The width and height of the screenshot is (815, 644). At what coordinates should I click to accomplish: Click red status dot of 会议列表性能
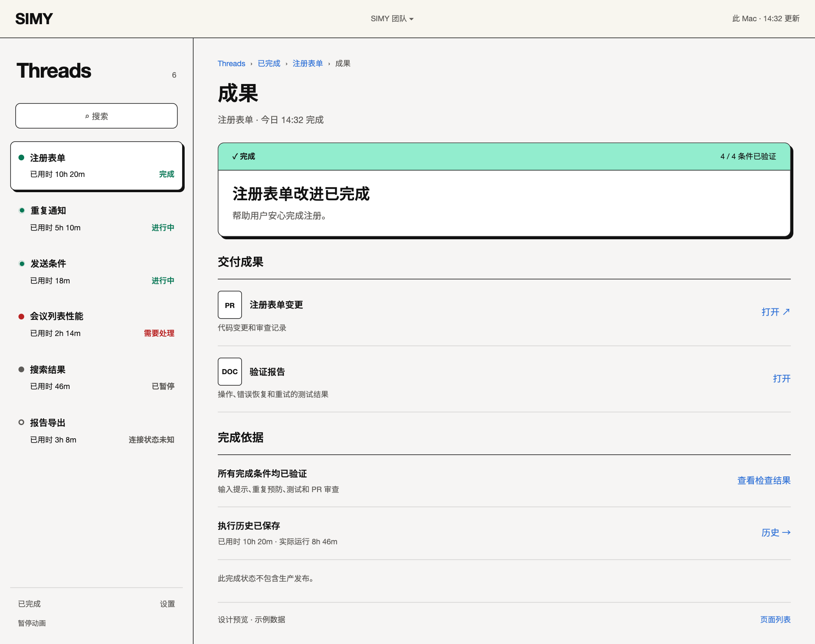click(x=21, y=316)
